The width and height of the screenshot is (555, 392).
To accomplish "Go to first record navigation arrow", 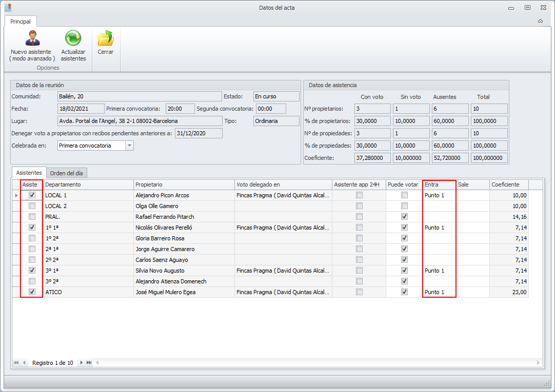I will (x=16, y=363).
